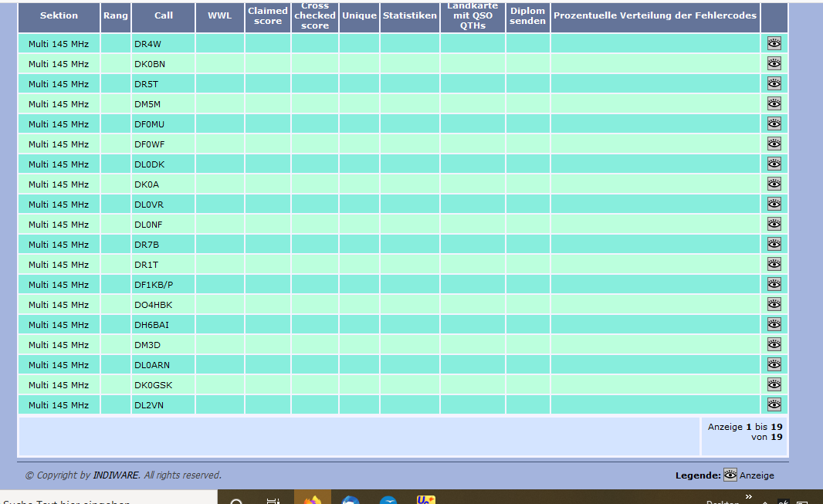
Task: Click the call sign DL2VN
Action: [x=149, y=405]
